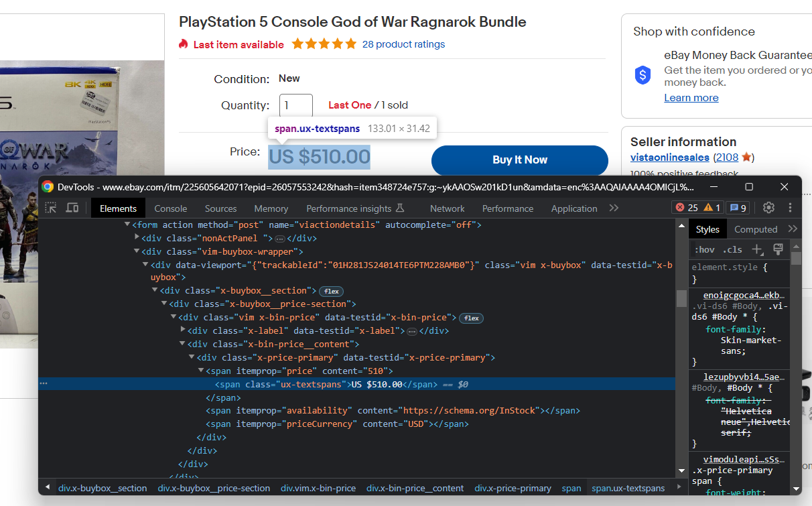Click the US $510.00 price text
The width and height of the screenshot is (812, 506).
click(x=320, y=157)
